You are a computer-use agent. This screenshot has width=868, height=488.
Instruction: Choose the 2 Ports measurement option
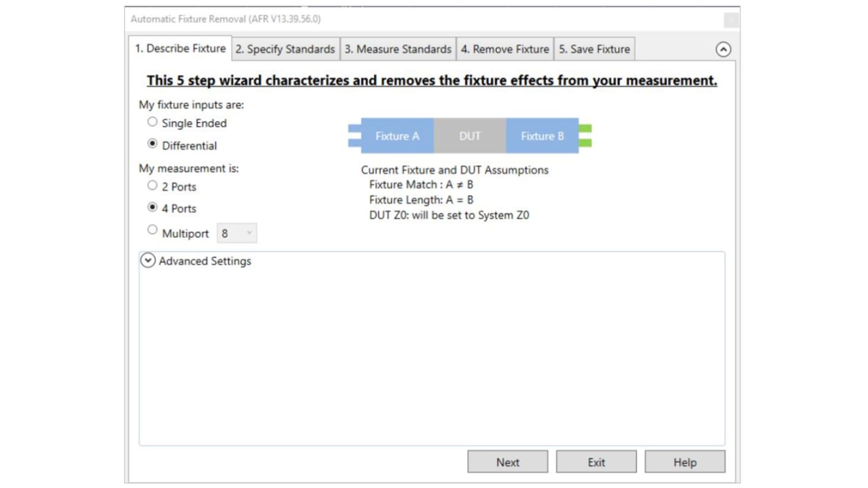tap(152, 186)
